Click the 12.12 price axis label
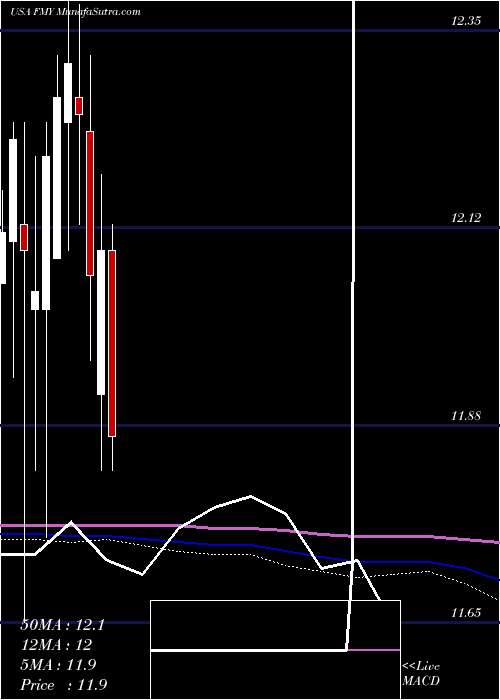Image resolution: width=500 pixels, height=700 pixels. point(466,218)
